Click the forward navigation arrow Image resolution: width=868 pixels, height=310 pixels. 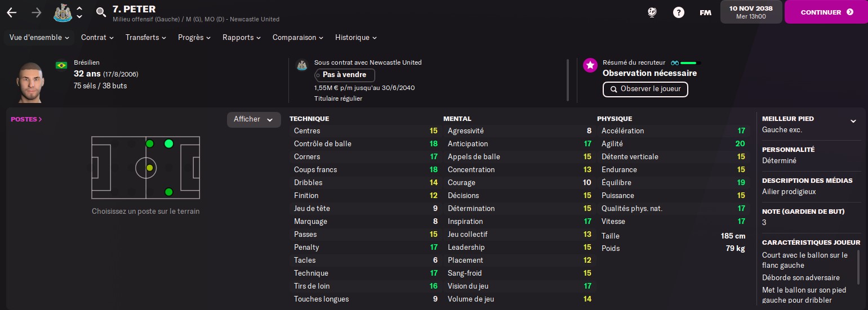pyautogui.click(x=36, y=12)
